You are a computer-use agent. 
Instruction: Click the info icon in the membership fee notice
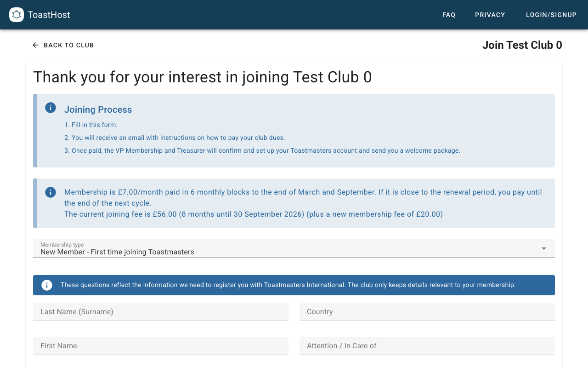click(51, 192)
